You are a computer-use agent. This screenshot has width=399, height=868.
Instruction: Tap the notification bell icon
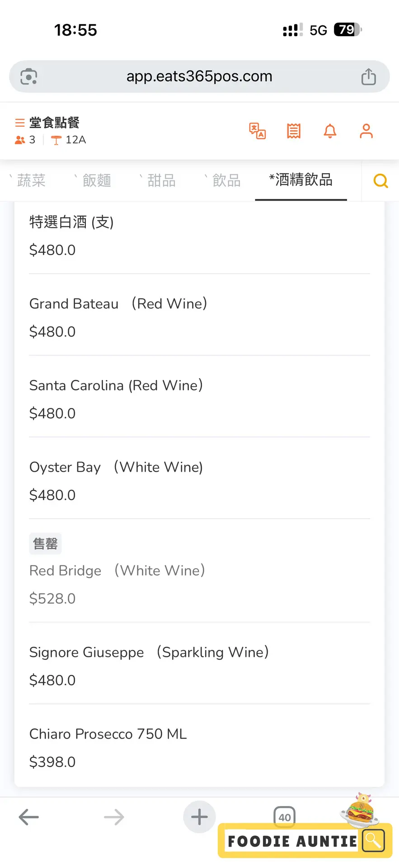click(330, 131)
